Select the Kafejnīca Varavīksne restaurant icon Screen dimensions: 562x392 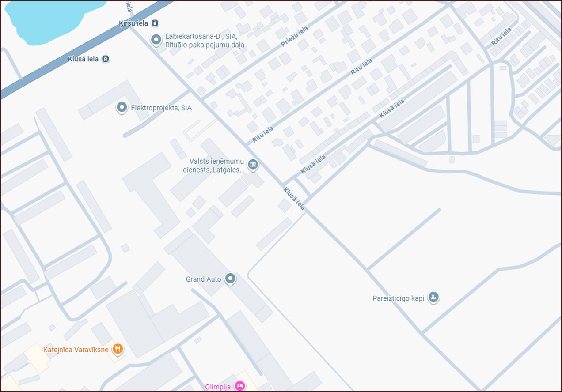point(118,349)
